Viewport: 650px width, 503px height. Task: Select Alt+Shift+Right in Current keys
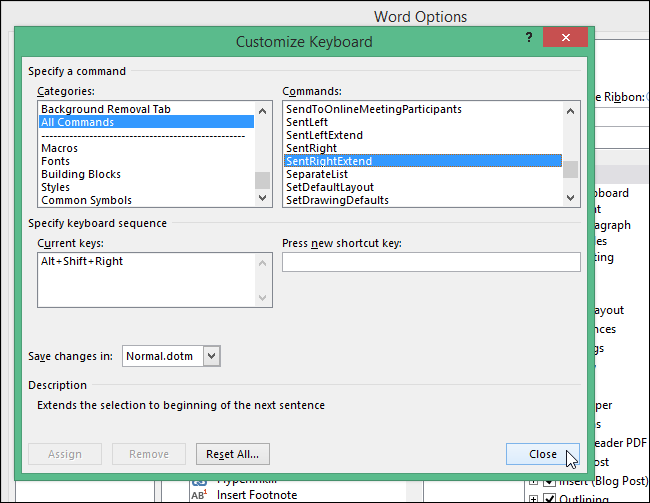point(81,262)
